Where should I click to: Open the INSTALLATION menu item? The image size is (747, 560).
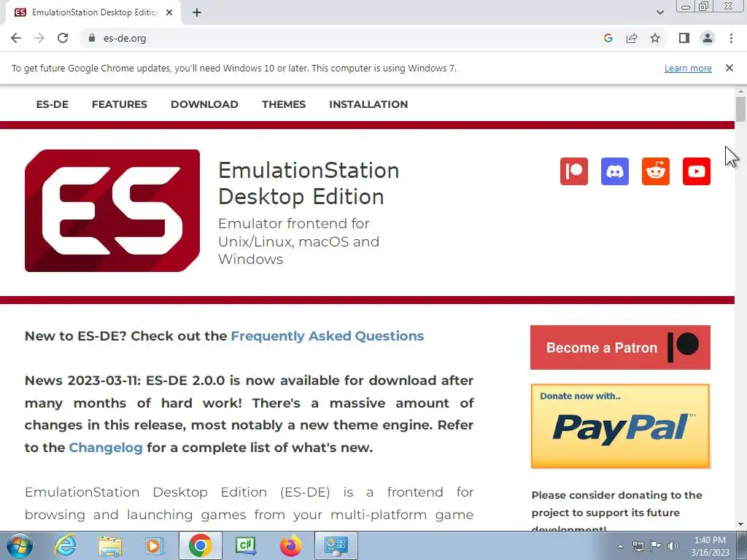coord(368,104)
